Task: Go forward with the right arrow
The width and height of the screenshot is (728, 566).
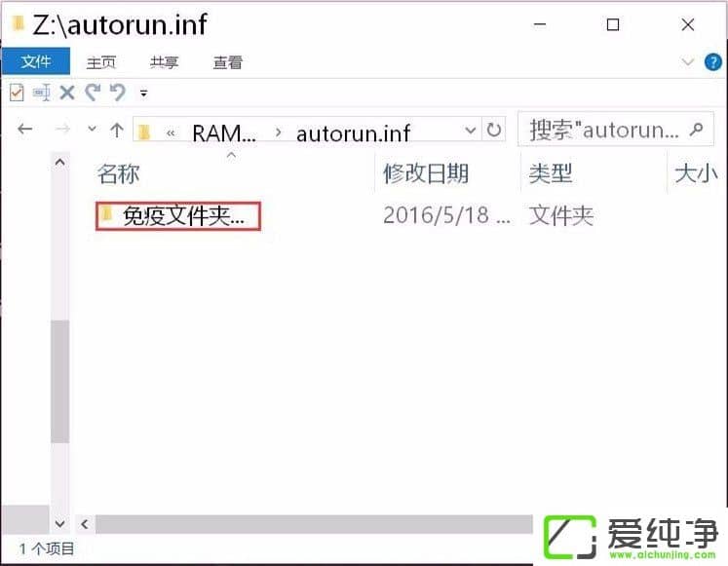Action: click(x=62, y=129)
